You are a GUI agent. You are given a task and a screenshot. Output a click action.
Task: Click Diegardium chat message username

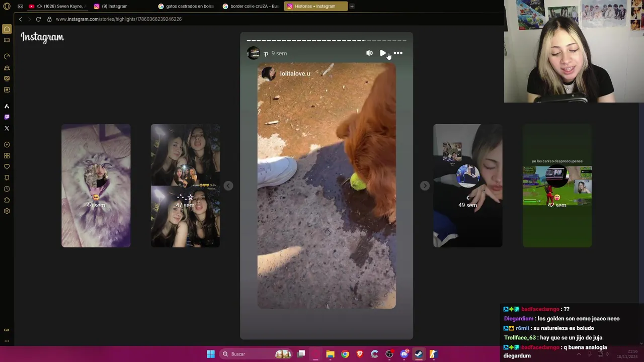518,319
